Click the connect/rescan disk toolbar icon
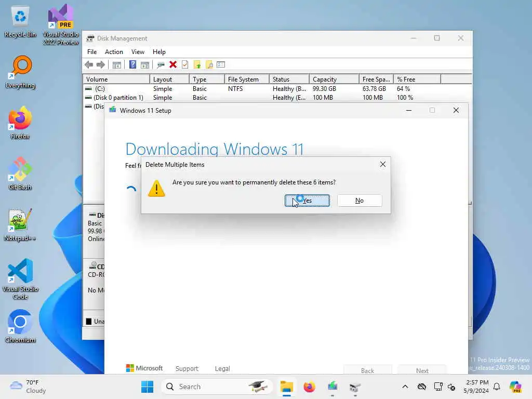 pyautogui.click(x=161, y=65)
